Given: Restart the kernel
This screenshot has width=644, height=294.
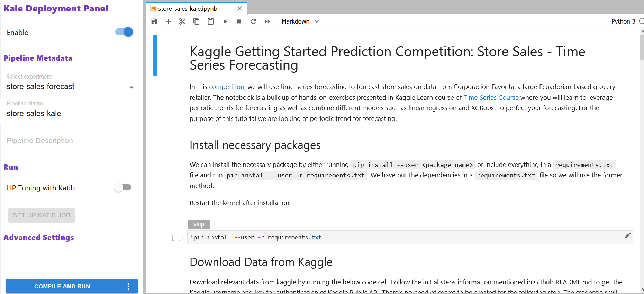Looking at the screenshot, I should click(253, 21).
